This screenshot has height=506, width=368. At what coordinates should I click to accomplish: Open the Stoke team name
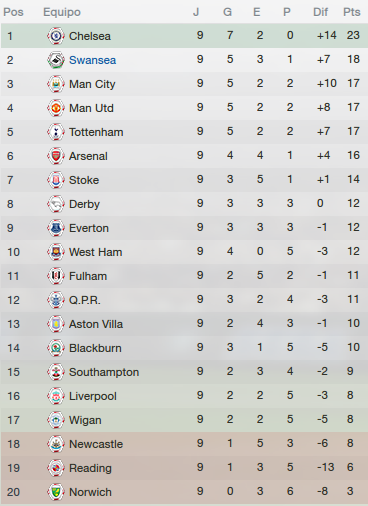[84, 180]
